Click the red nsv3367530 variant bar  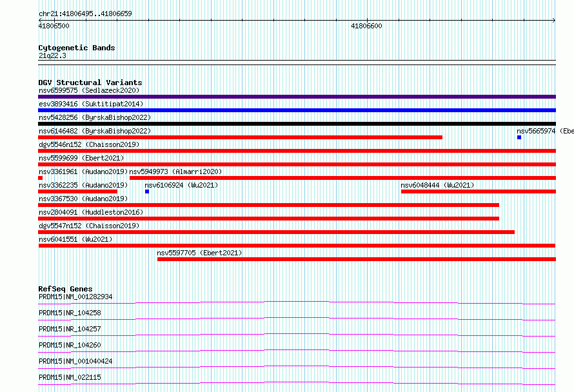(x=269, y=205)
